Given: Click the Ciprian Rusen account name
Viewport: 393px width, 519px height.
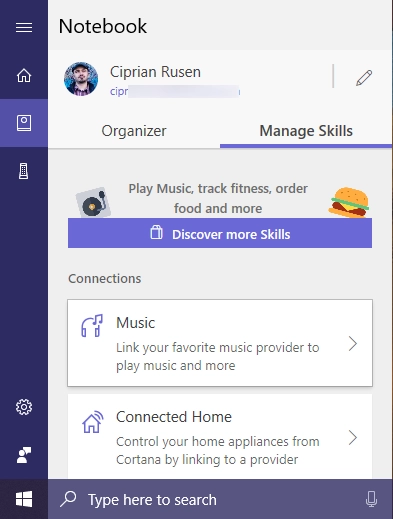Looking at the screenshot, I should tap(155, 72).
